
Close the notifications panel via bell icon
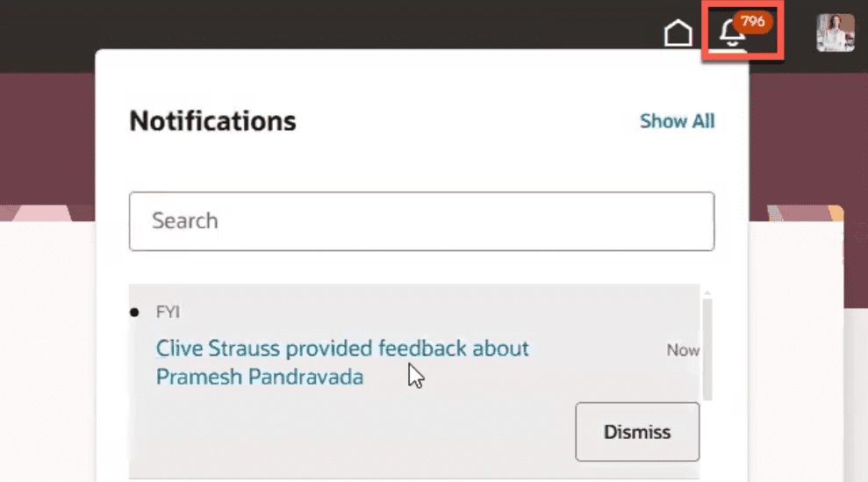[732, 33]
